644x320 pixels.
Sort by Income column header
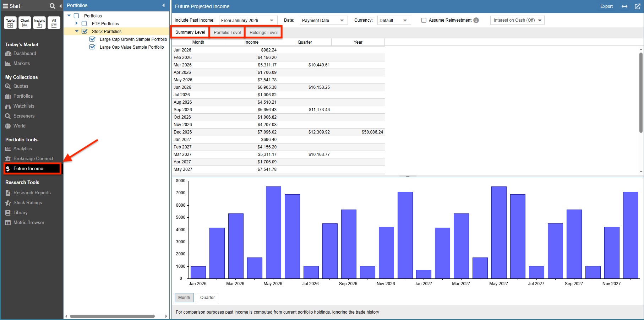tap(251, 42)
